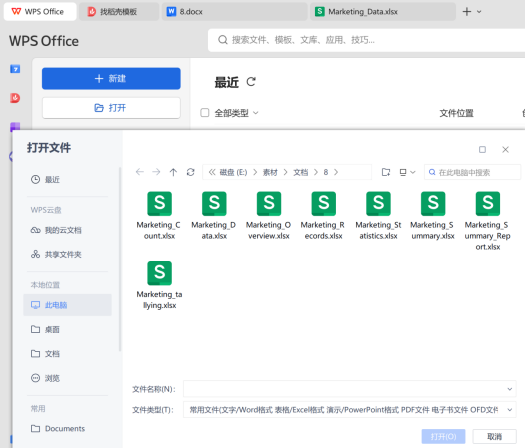526x448 pixels.
Task: Add a new tab with plus icon
Action: pyautogui.click(x=467, y=12)
